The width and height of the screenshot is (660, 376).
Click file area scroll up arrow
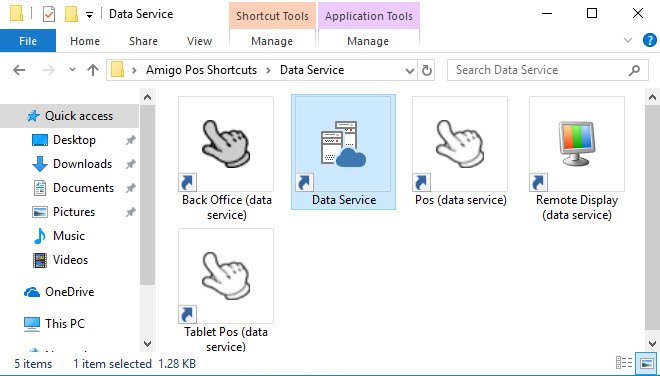tap(652, 98)
